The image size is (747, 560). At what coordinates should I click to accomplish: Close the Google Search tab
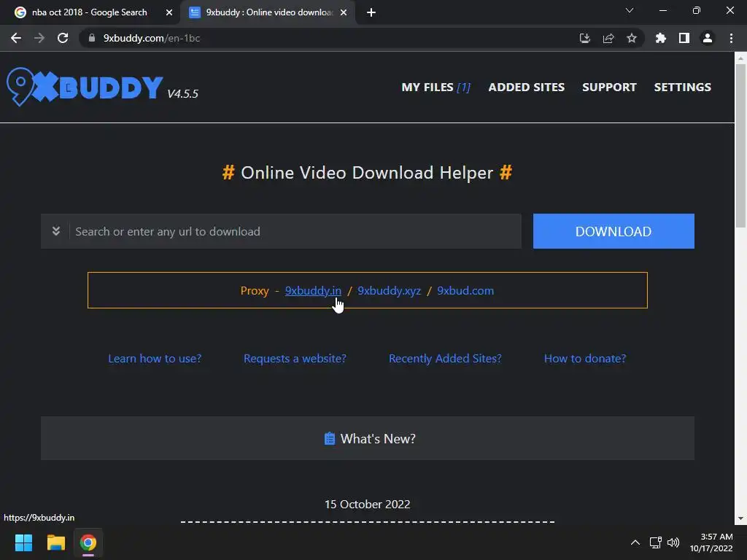(x=169, y=12)
